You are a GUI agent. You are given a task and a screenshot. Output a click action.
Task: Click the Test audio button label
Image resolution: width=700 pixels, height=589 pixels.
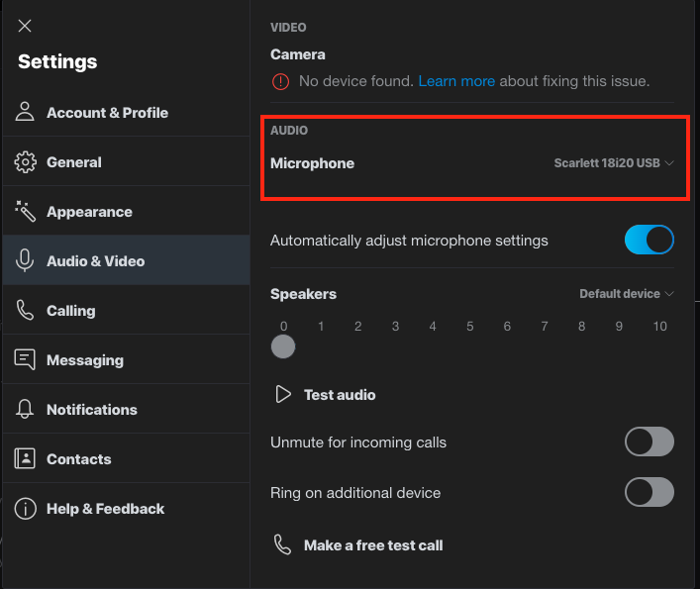coord(340,395)
